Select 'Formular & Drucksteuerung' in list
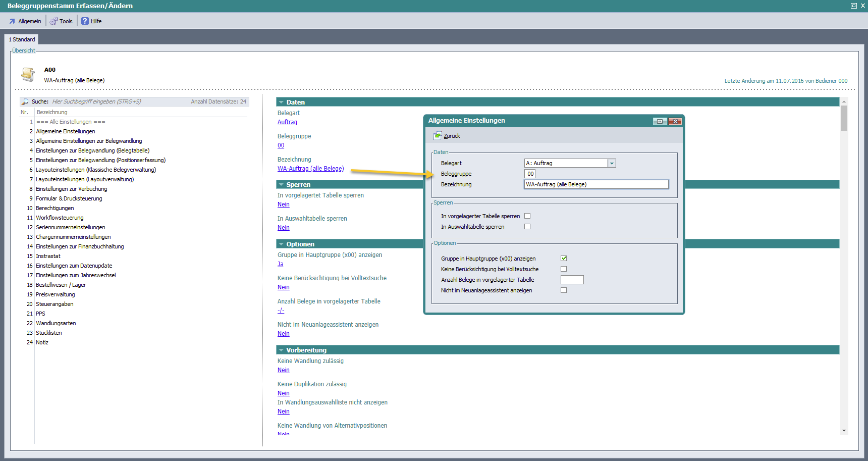 pos(69,198)
